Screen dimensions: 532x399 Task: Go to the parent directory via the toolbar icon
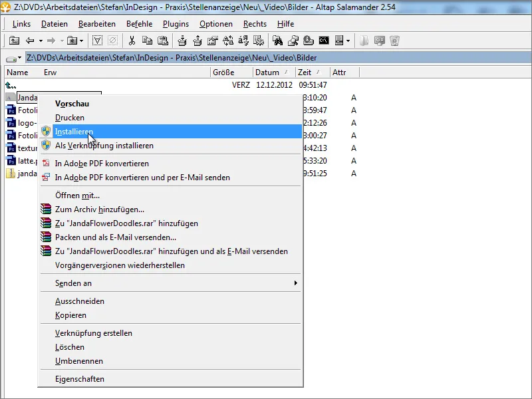[x=14, y=41]
